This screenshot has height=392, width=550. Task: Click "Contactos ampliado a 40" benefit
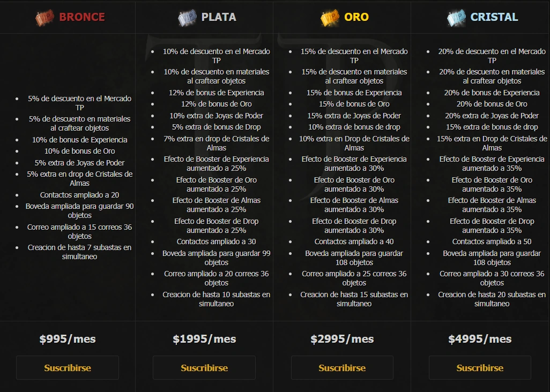pos(354,242)
